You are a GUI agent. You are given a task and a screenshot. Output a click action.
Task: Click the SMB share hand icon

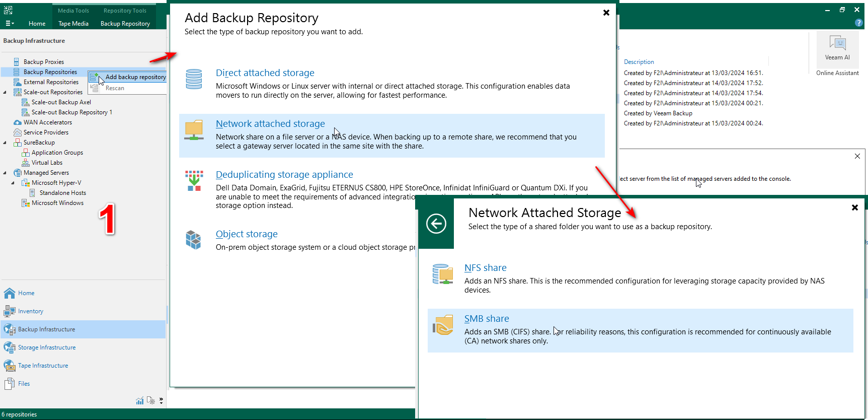(x=443, y=325)
